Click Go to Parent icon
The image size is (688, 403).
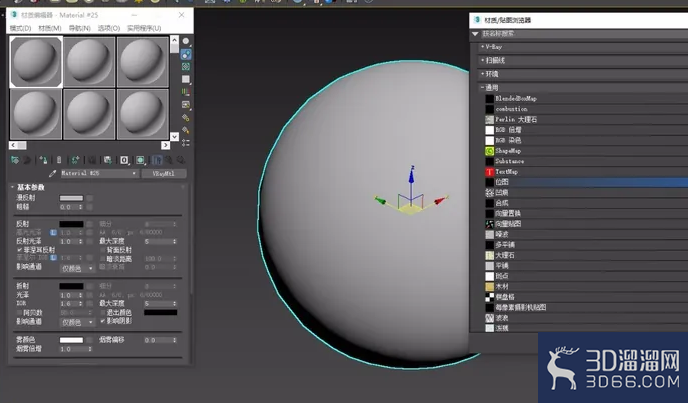coord(169,160)
